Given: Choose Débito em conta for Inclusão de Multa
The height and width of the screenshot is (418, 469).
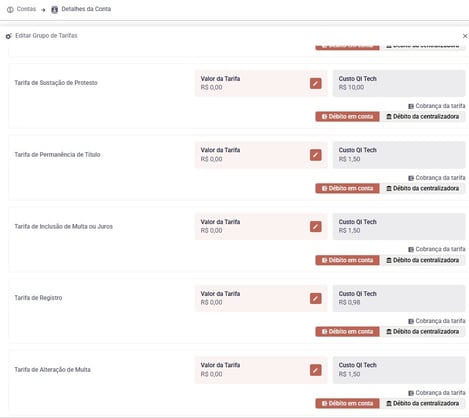Looking at the screenshot, I should (x=347, y=260).
